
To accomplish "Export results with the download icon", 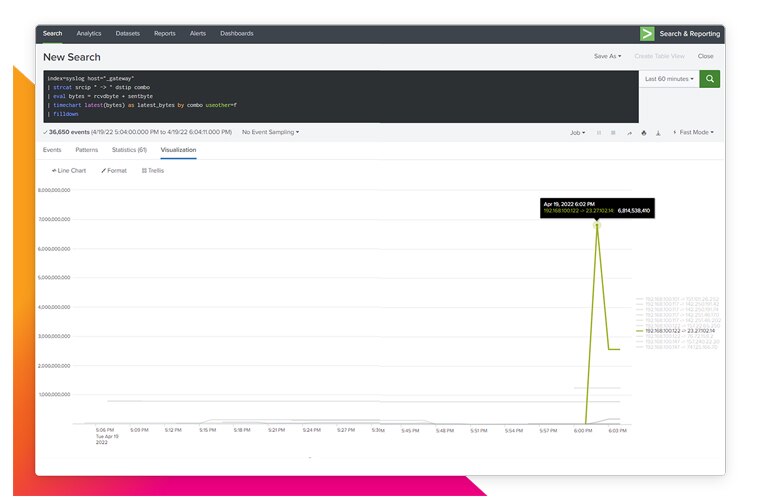I will [658, 132].
